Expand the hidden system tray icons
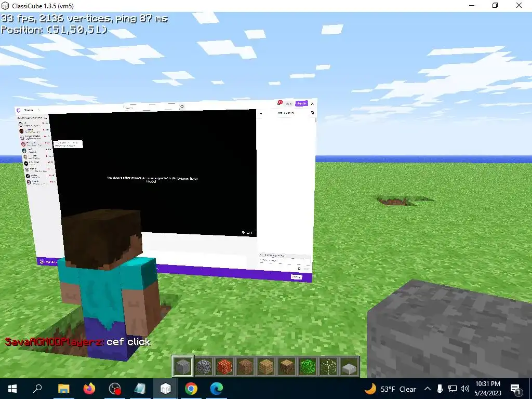 [428, 389]
